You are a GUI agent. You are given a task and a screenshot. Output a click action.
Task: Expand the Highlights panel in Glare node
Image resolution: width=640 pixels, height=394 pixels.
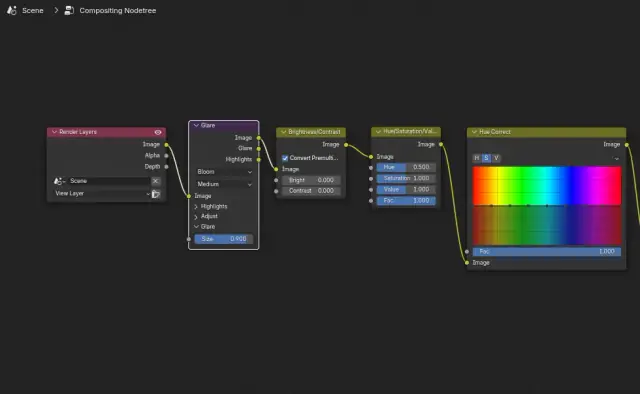click(196, 207)
